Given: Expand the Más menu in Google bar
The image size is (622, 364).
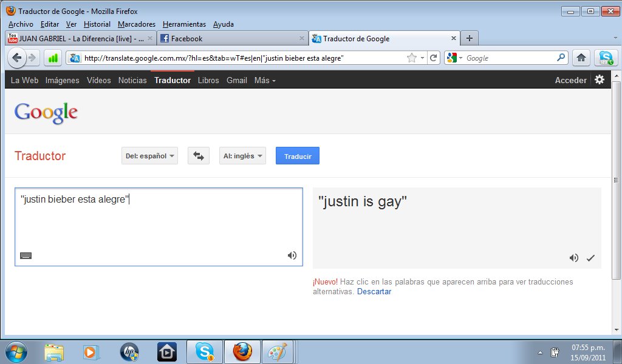Looking at the screenshot, I should (265, 80).
